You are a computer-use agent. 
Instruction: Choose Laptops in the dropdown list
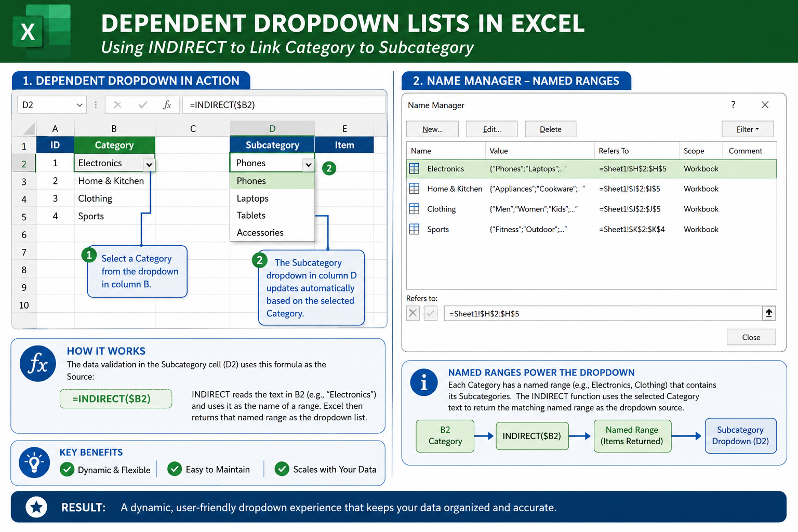click(x=272, y=198)
